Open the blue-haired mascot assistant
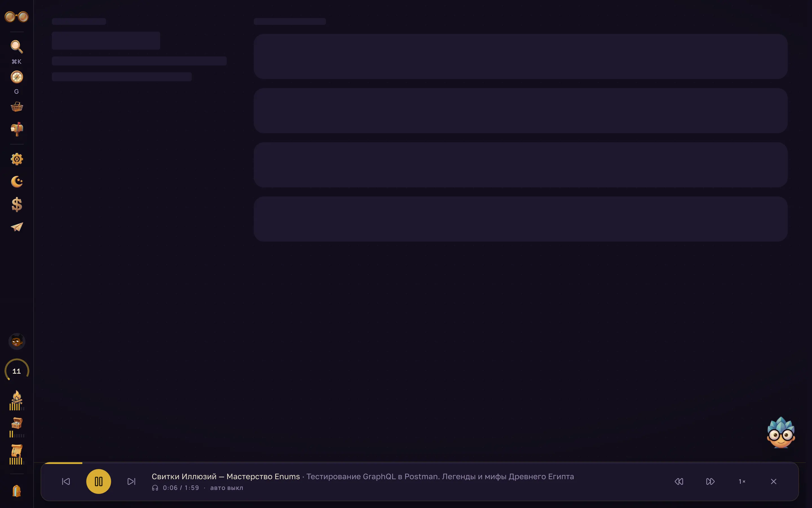Viewport: 812px width, 508px height. click(x=781, y=432)
